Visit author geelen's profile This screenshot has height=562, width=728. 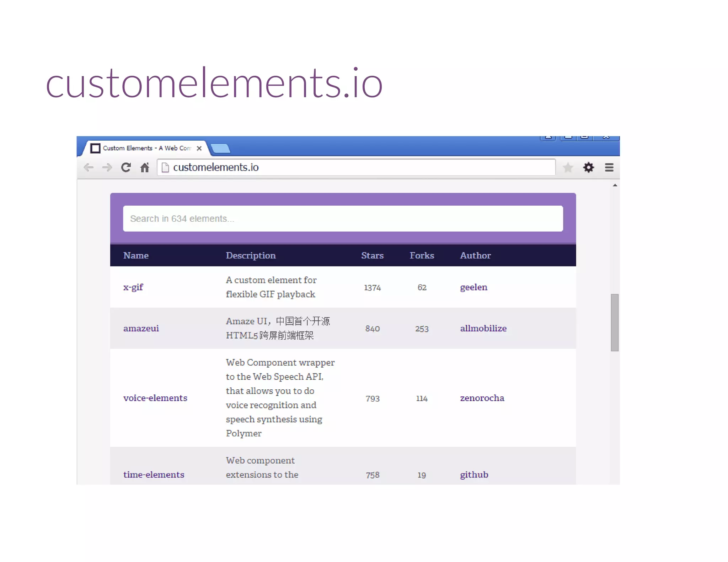tap(473, 287)
